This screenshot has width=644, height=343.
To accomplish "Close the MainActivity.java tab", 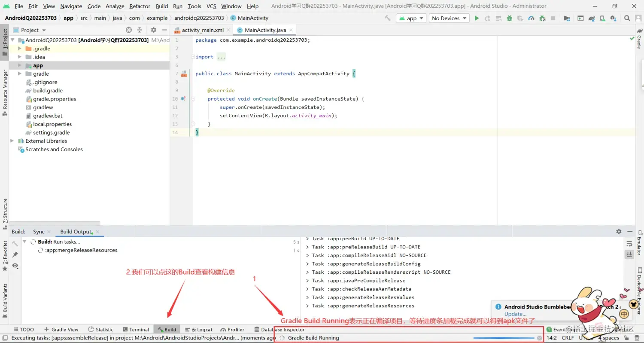I will pyautogui.click(x=291, y=30).
